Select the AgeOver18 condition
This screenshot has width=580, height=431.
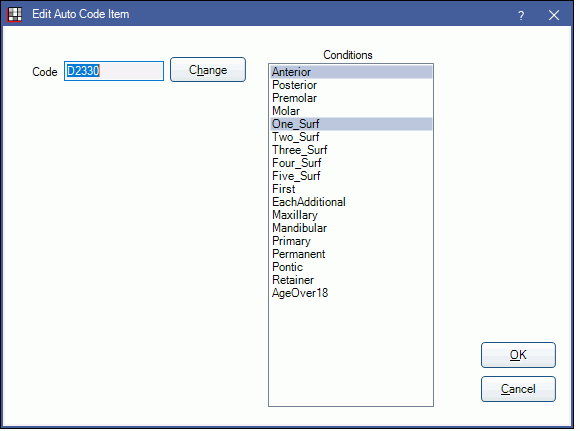pyautogui.click(x=351, y=293)
